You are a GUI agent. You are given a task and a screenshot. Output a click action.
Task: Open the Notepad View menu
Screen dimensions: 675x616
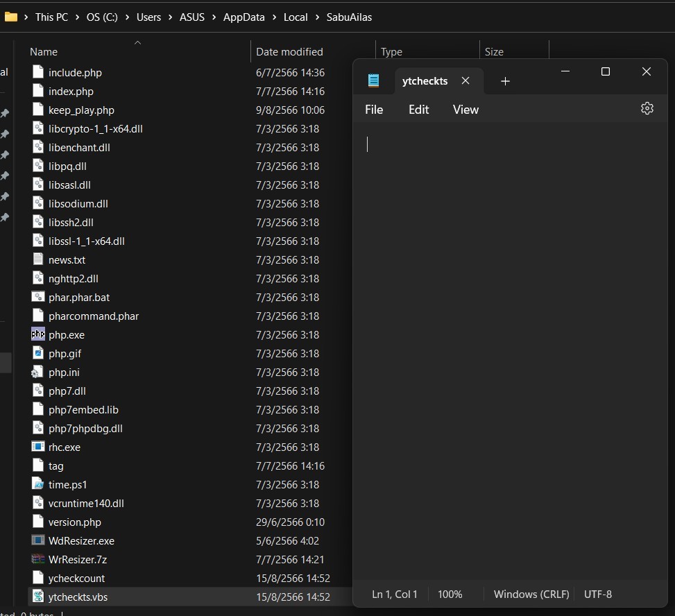(465, 110)
